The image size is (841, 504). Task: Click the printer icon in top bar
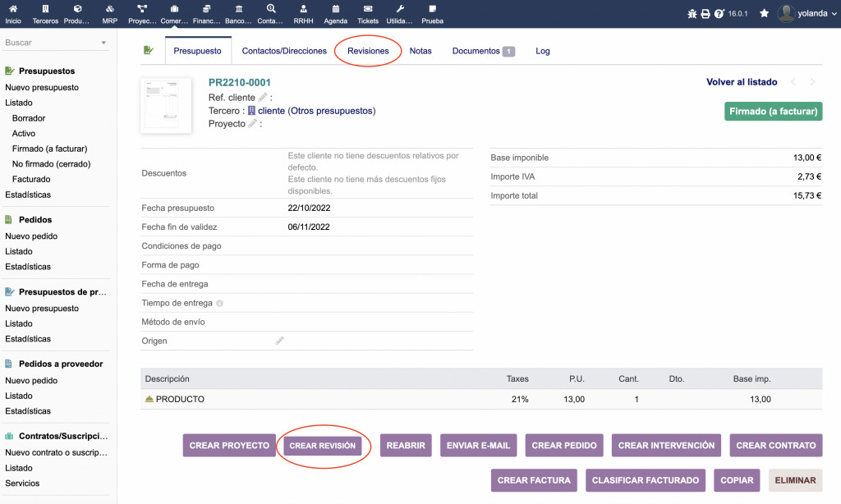(x=705, y=14)
